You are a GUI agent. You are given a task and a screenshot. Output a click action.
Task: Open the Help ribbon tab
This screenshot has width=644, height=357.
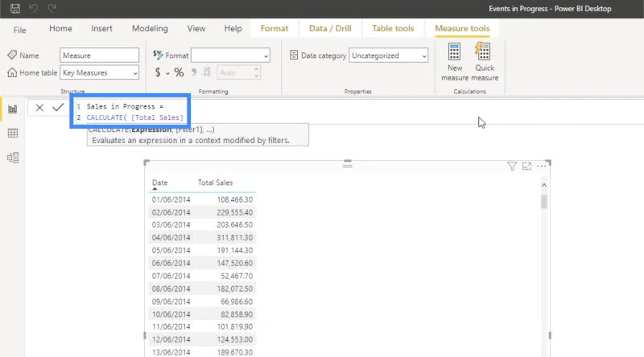click(233, 28)
